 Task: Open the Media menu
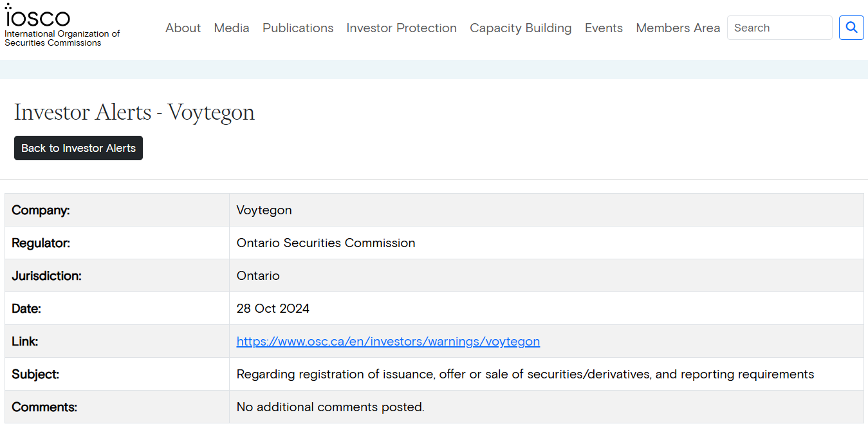click(232, 28)
